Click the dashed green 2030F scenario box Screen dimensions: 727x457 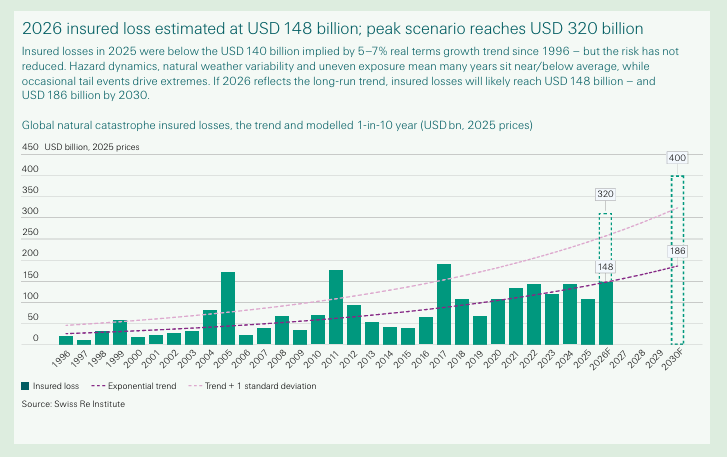tap(678, 260)
